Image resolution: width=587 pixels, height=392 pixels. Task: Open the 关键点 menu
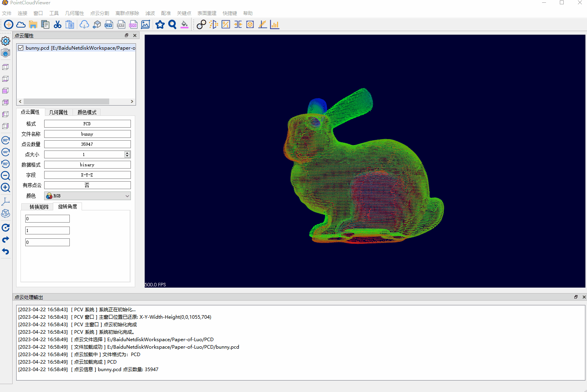pyautogui.click(x=184, y=13)
